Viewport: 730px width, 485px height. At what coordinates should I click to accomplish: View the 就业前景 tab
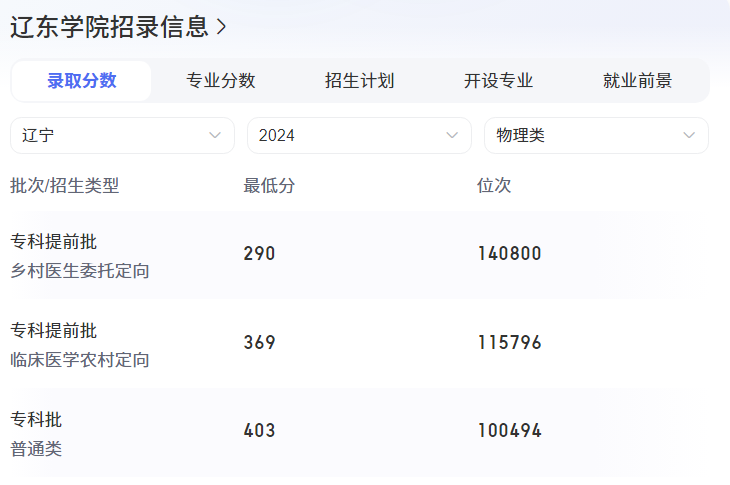[x=637, y=81]
